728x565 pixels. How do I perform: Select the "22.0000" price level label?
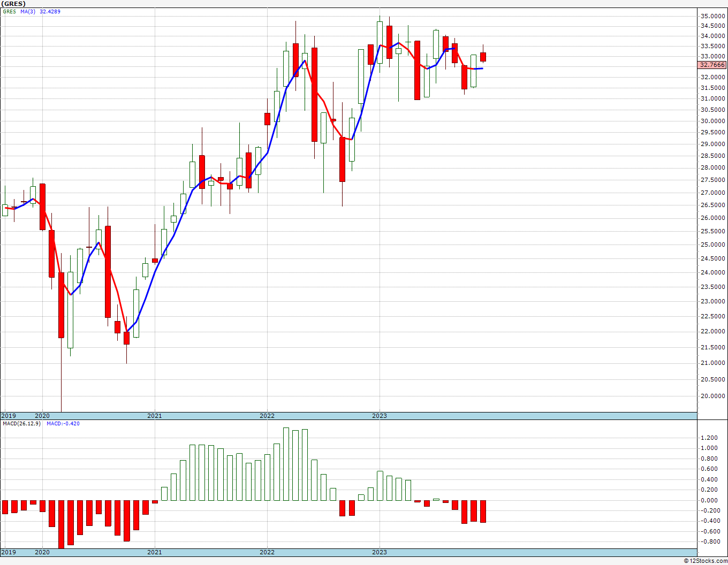click(x=713, y=332)
